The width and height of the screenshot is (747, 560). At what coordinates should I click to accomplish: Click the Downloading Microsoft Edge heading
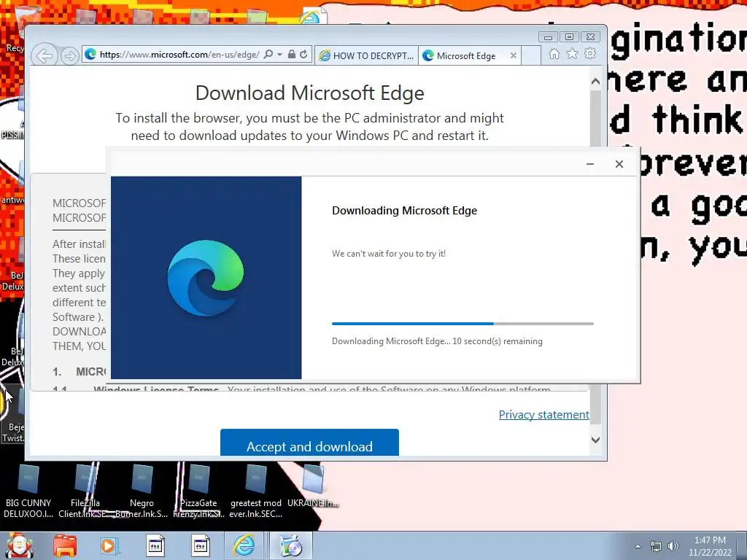404,211
